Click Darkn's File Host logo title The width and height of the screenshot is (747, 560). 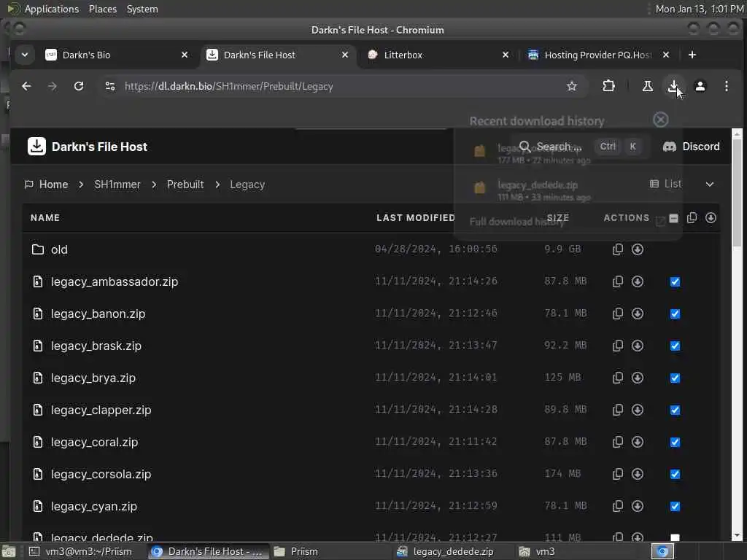point(88,146)
